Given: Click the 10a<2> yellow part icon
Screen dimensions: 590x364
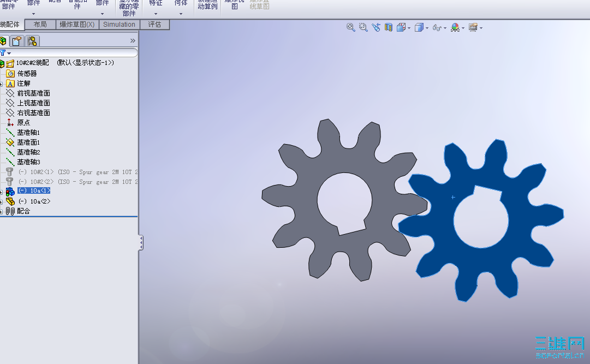Looking at the screenshot, I should click(x=10, y=201).
